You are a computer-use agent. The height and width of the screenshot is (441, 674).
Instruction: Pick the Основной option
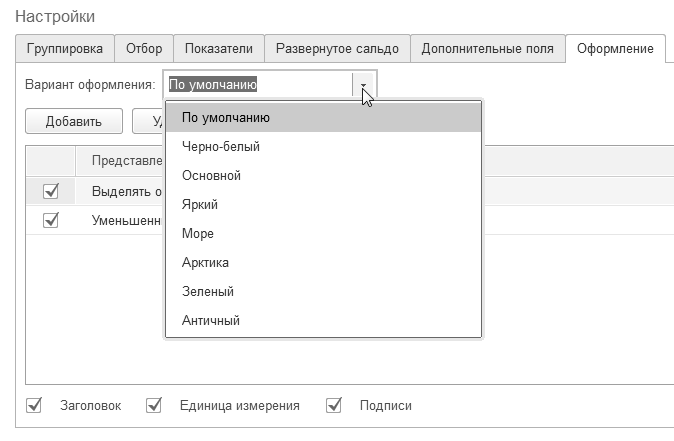click(211, 176)
